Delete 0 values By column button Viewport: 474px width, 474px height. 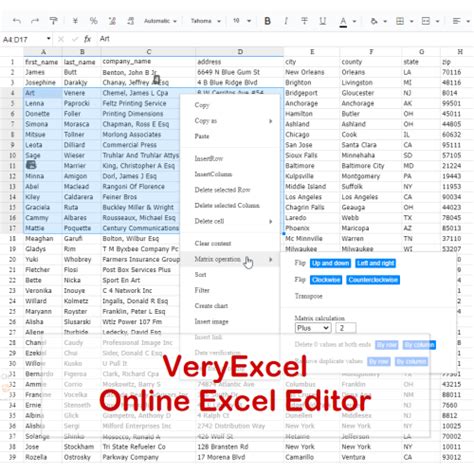[x=419, y=345]
